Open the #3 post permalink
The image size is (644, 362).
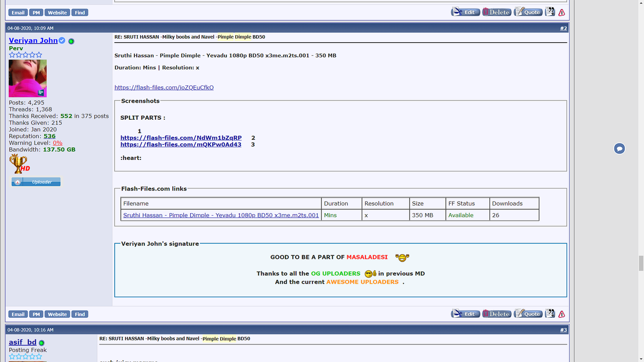[x=563, y=330]
